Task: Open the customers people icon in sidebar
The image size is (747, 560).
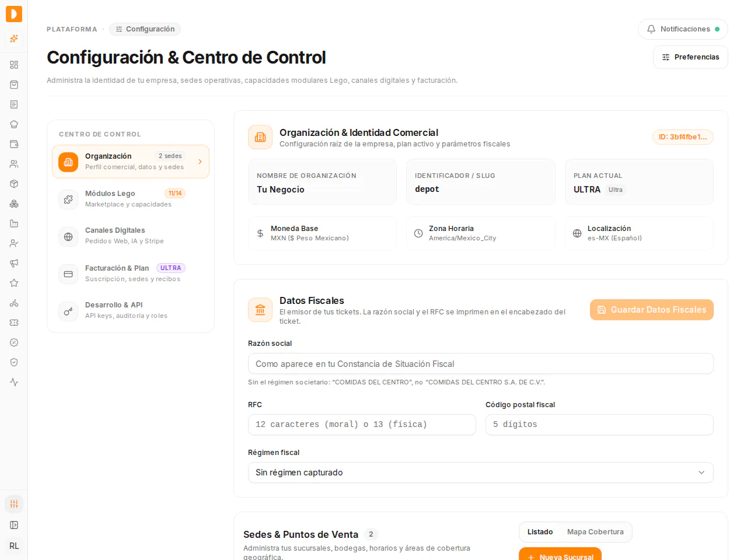Action: [14, 164]
